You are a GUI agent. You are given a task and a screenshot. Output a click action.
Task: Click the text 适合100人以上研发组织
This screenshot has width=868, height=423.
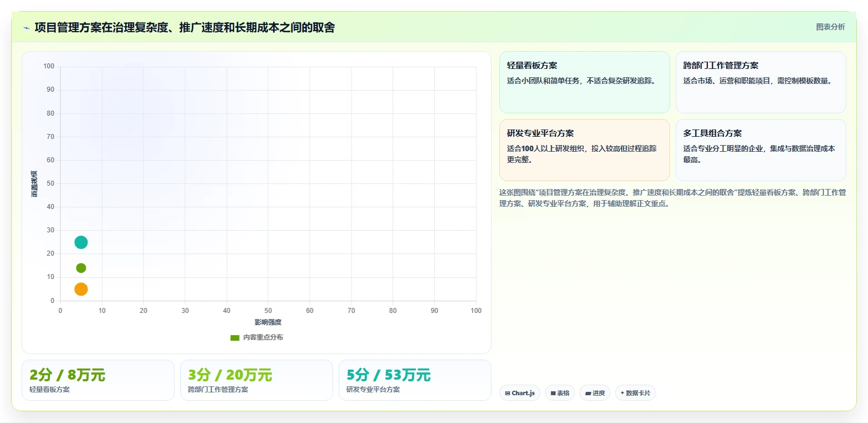coord(546,148)
